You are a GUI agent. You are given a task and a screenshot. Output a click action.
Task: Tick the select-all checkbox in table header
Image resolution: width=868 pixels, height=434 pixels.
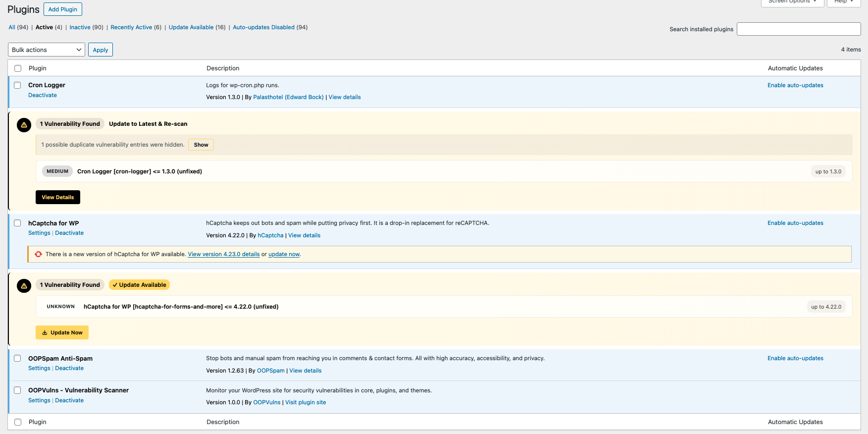click(x=18, y=68)
